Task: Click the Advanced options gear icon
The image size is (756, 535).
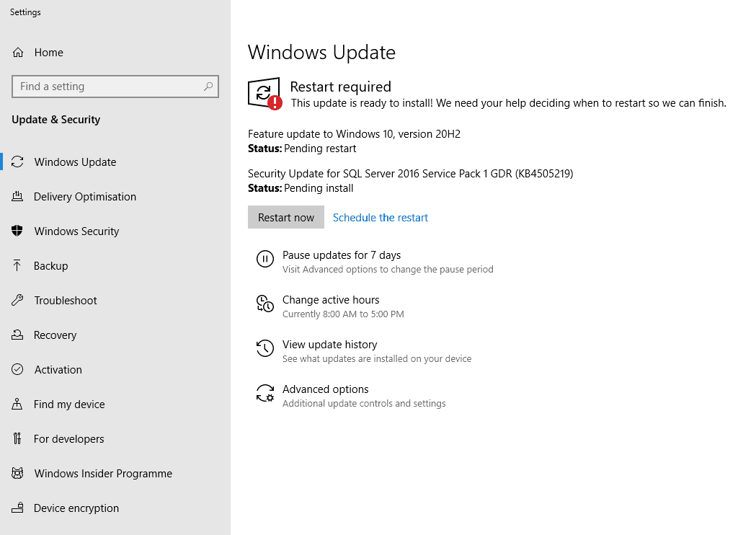Action: pos(265,394)
